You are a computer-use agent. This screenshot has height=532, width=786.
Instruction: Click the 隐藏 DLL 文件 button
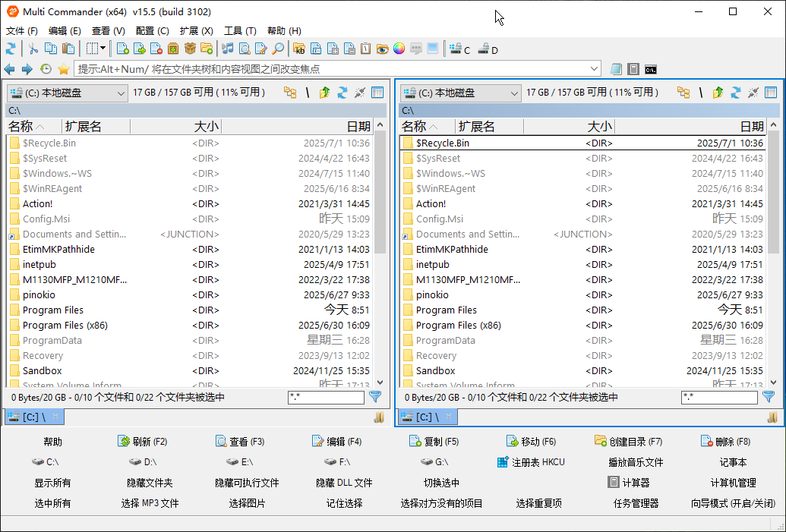tap(344, 483)
